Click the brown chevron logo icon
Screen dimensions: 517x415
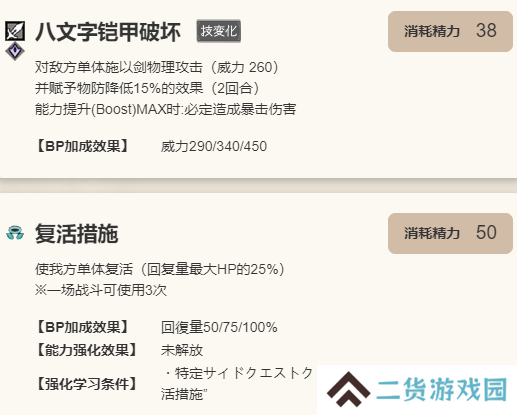pos(348,389)
